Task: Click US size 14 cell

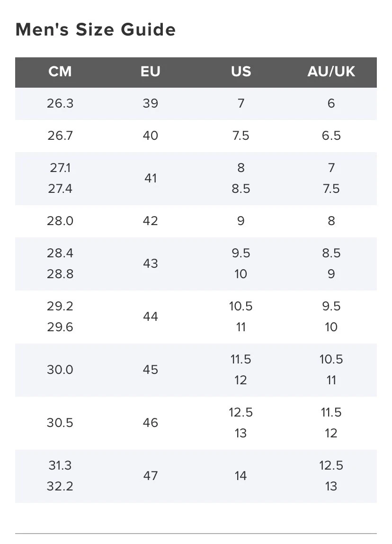Action: coord(241,476)
